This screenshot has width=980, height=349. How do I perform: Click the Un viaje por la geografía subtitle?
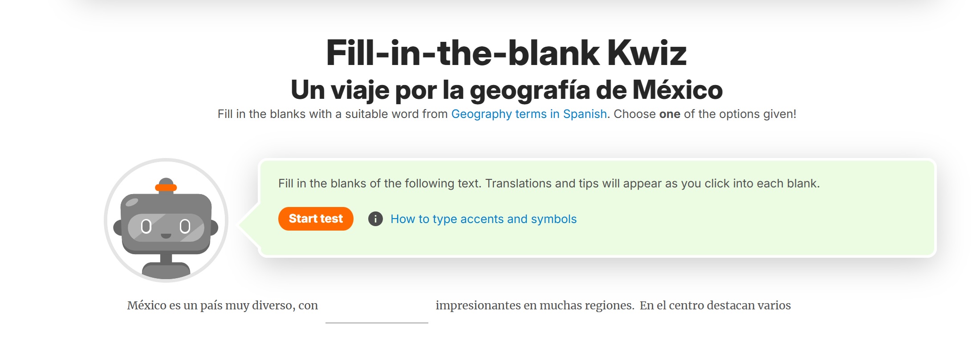506,89
